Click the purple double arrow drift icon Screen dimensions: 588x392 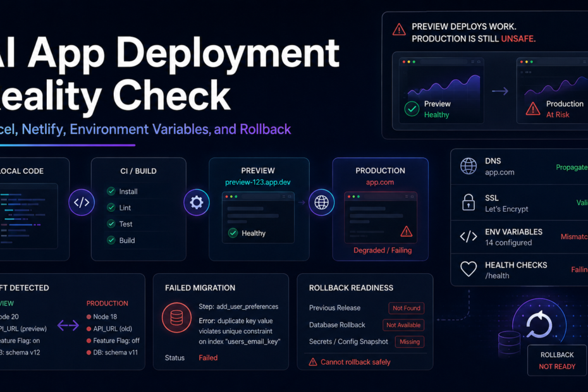pyautogui.click(x=68, y=325)
